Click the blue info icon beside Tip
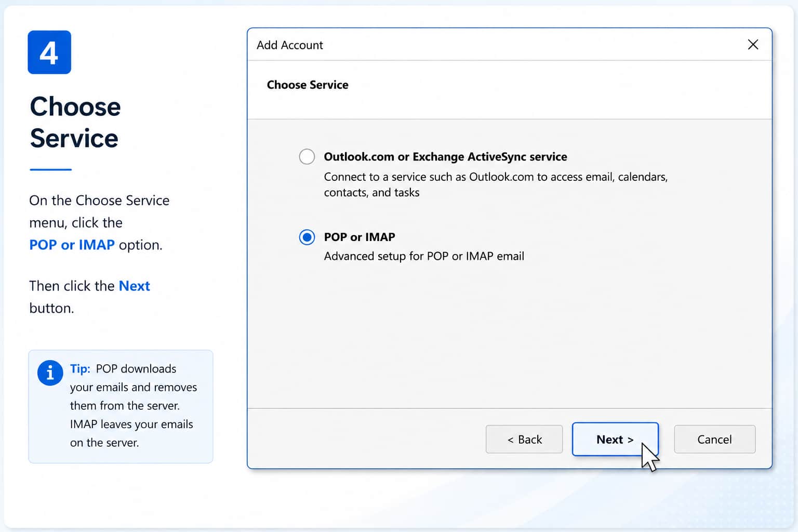The image size is (798, 532). (x=50, y=373)
